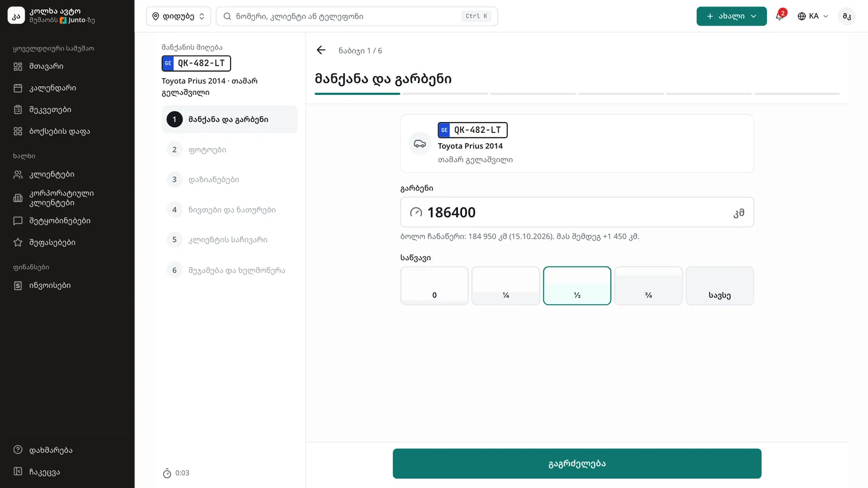Open the notifications bell
868x488 pixels.
(780, 16)
